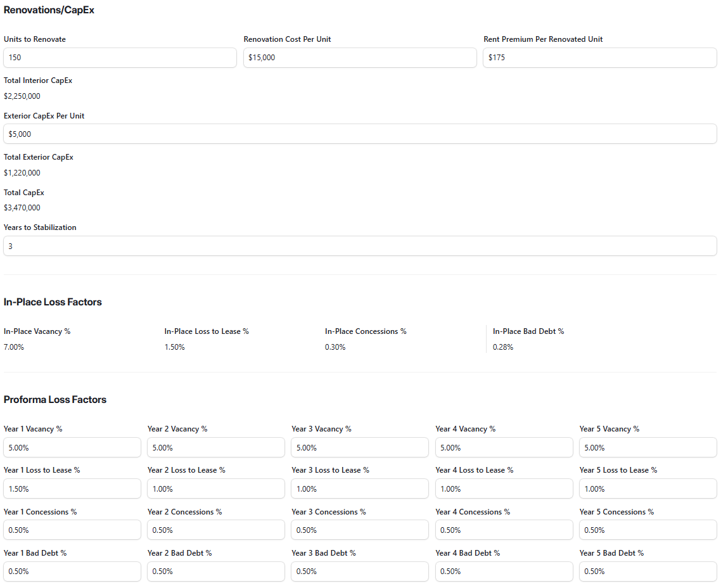Select the Renovation Cost Per Unit field
The image size is (721, 588).
360,58
